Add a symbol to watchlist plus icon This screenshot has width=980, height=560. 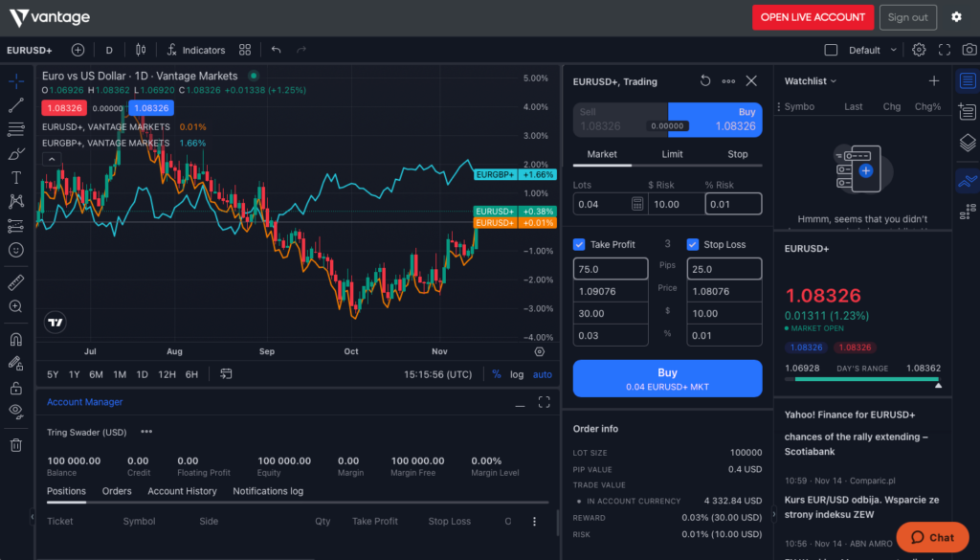(x=934, y=80)
